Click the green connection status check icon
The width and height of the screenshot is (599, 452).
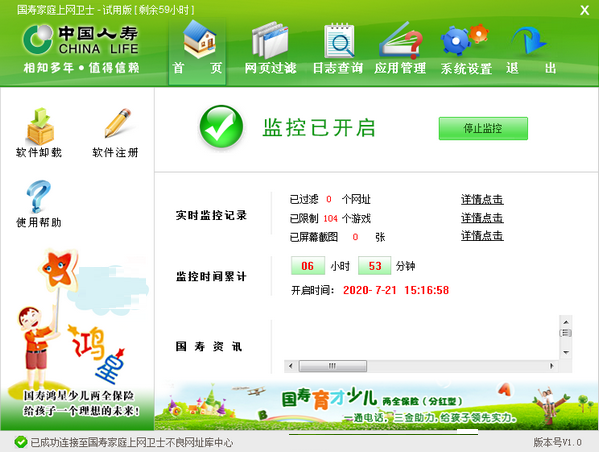[21, 442]
